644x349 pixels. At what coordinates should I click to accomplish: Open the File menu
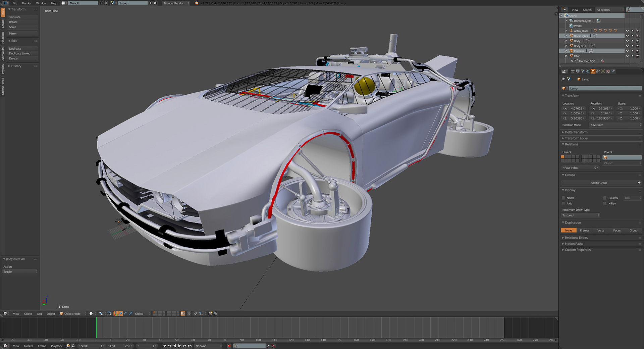tap(15, 3)
